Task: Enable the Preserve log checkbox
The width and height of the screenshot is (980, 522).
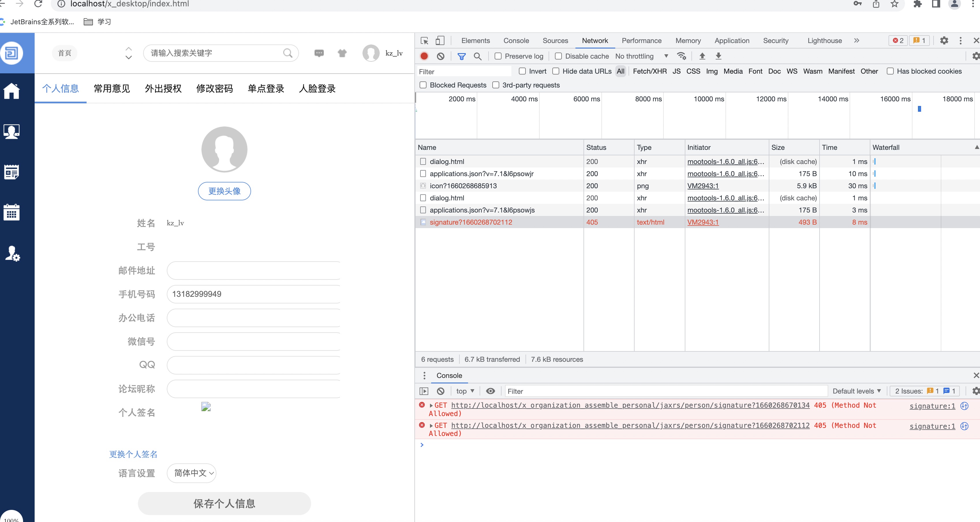Action: (x=498, y=56)
